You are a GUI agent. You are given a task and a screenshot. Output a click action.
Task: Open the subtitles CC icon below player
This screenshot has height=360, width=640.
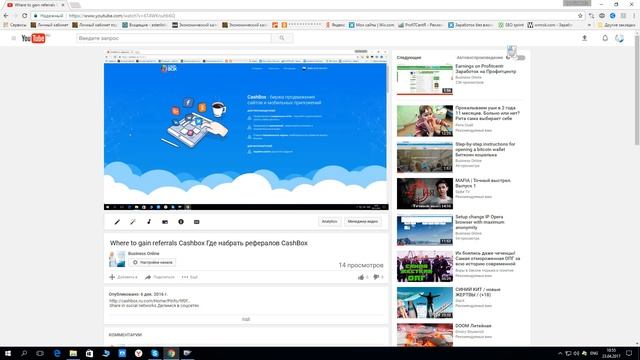196,222
